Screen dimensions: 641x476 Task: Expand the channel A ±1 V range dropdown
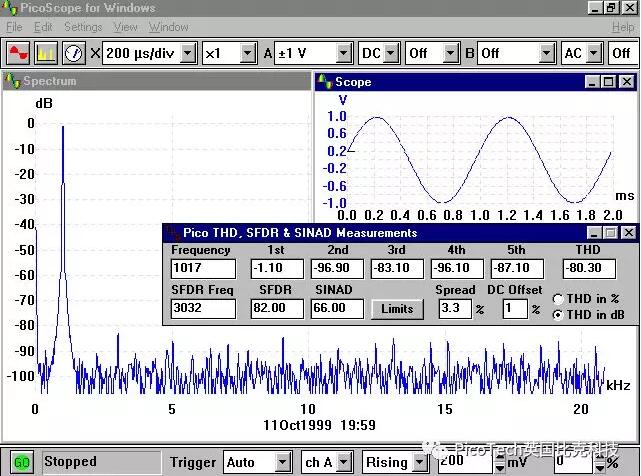pyautogui.click(x=344, y=52)
